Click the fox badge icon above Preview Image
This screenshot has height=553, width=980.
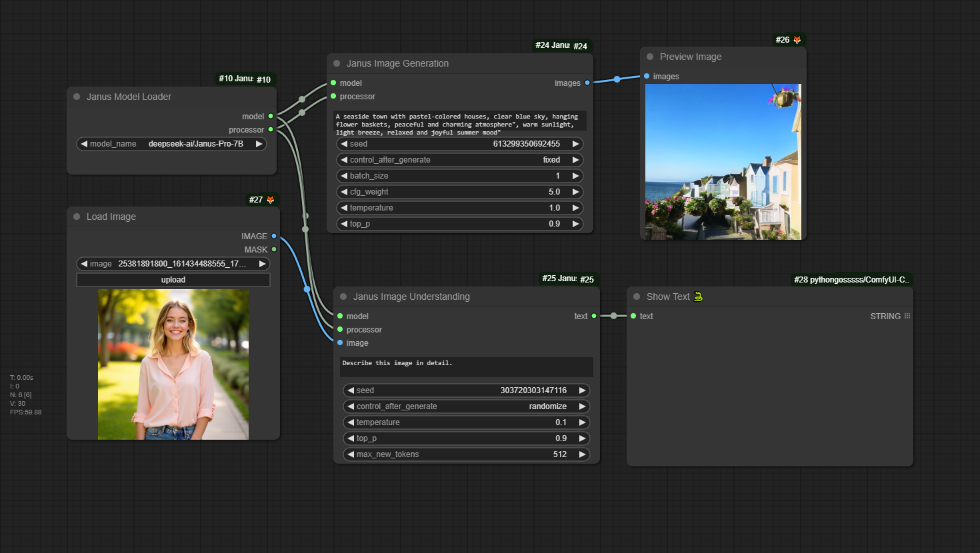(797, 40)
